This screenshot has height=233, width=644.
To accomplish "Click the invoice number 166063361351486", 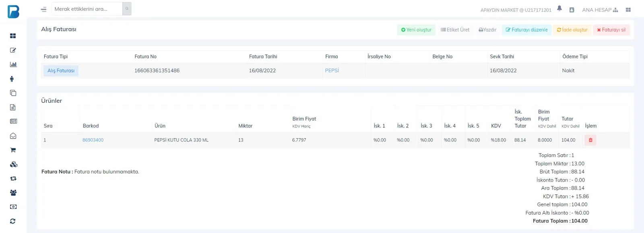I will (157, 71).
